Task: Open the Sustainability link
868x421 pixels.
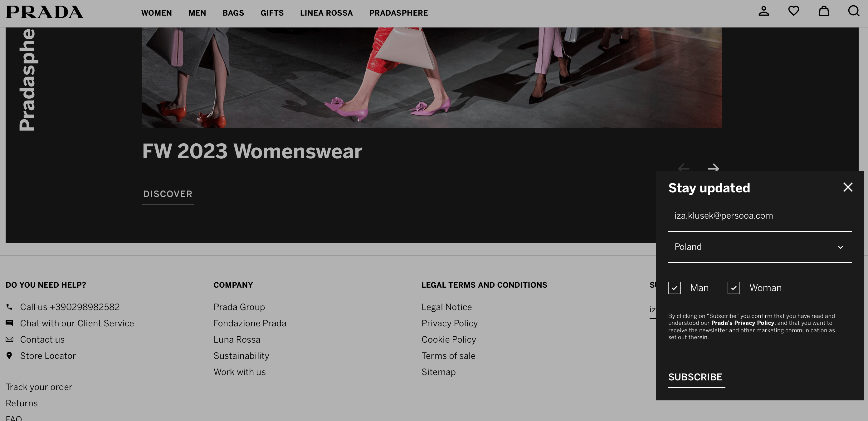Action: (241, 355)
